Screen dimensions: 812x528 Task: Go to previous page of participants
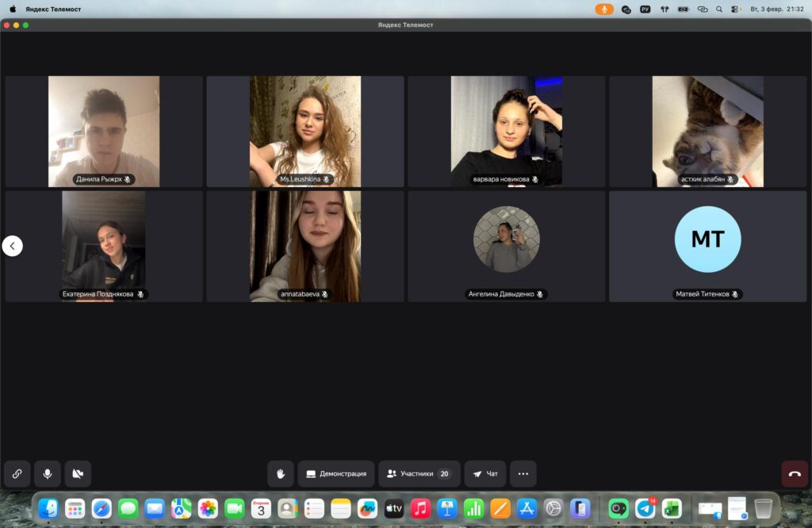pyautogui.click(x=12, y=246)
